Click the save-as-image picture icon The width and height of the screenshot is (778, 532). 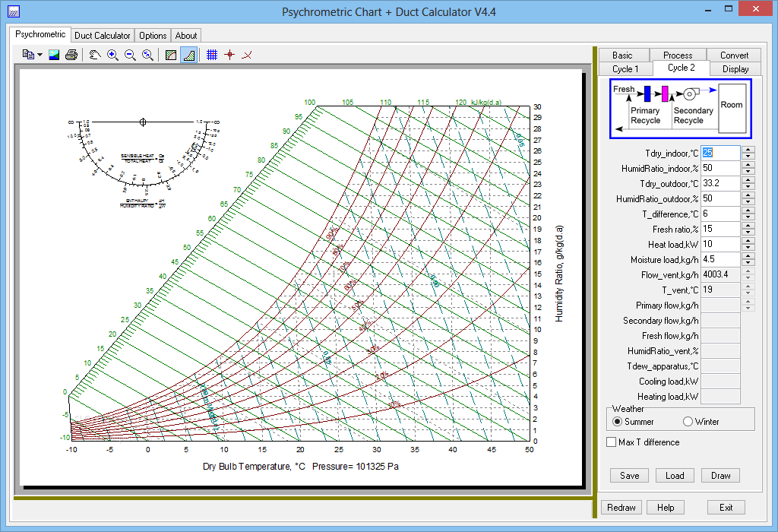[x=54, y=55]
